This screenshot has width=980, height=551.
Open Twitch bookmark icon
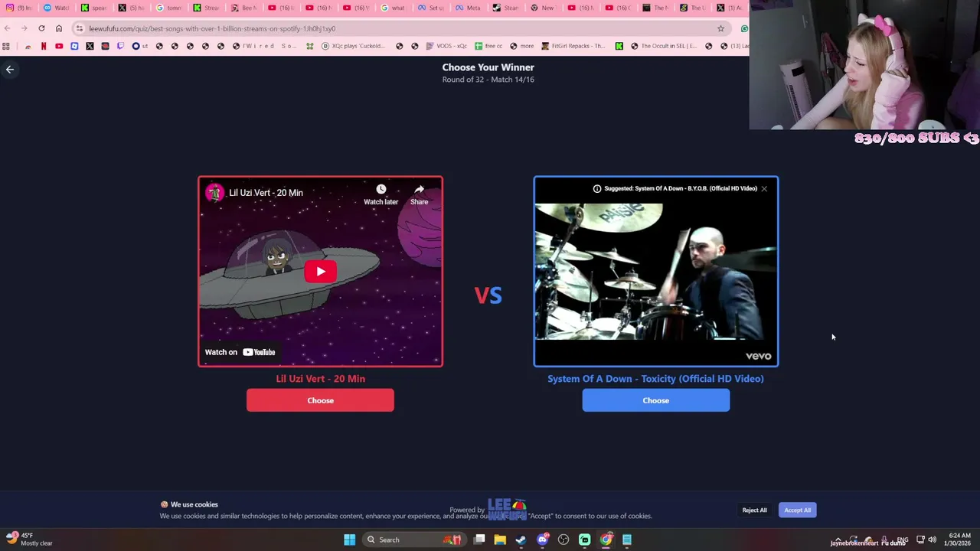point(120,46)
